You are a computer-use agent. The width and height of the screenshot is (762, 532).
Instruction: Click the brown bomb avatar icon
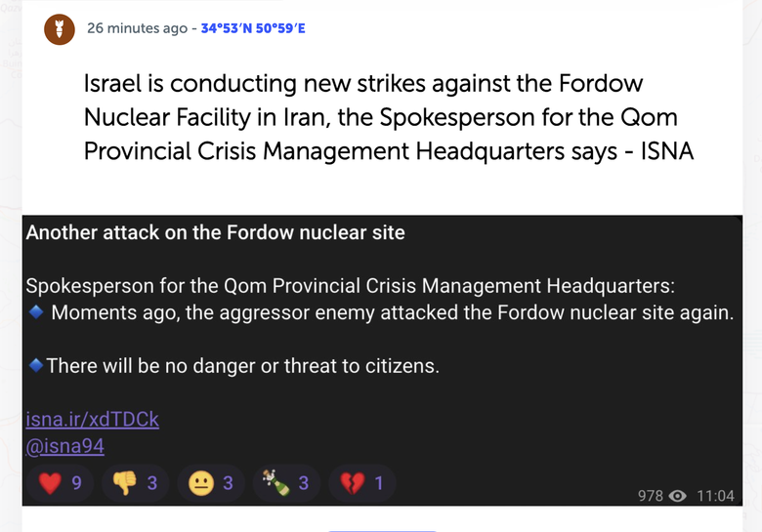(60, 29)
